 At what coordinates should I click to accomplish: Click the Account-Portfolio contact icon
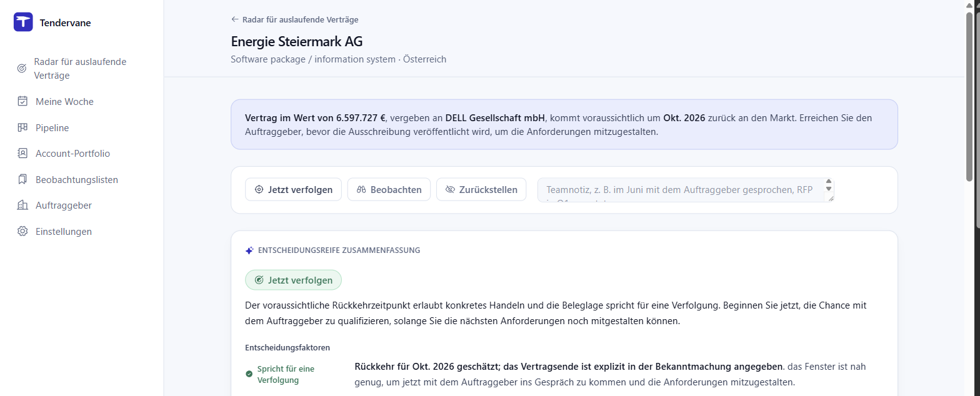coord(22,154)
